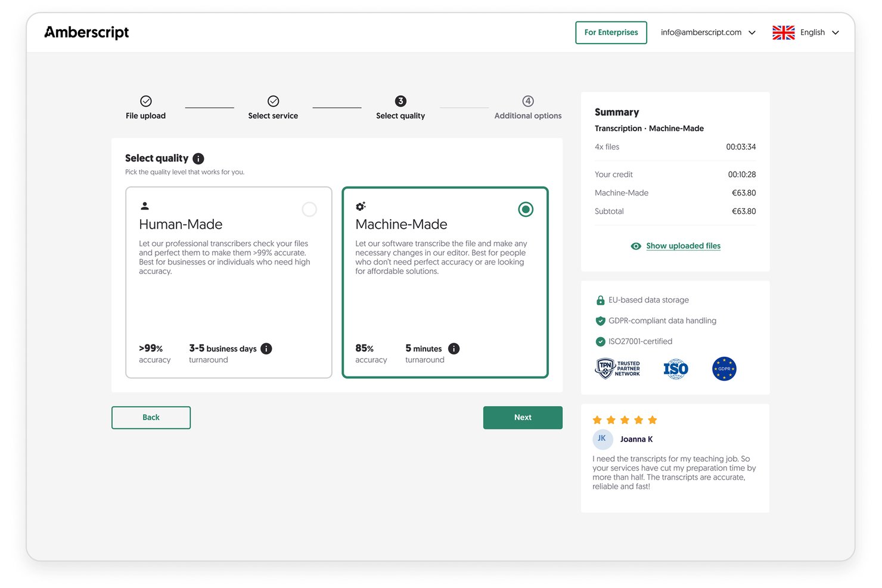Click the Machine-Made card title
Viewport: 882px width, 588px height.
click(402, 225)
